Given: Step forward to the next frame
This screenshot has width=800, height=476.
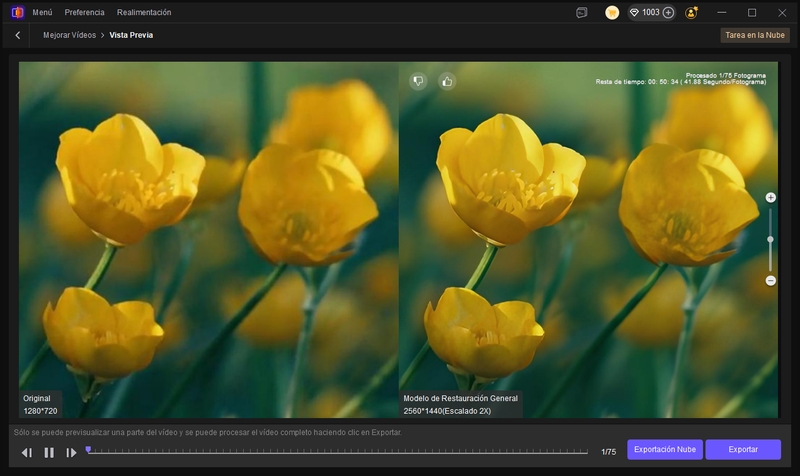Looking at the screenshot, I should [71, 452].
